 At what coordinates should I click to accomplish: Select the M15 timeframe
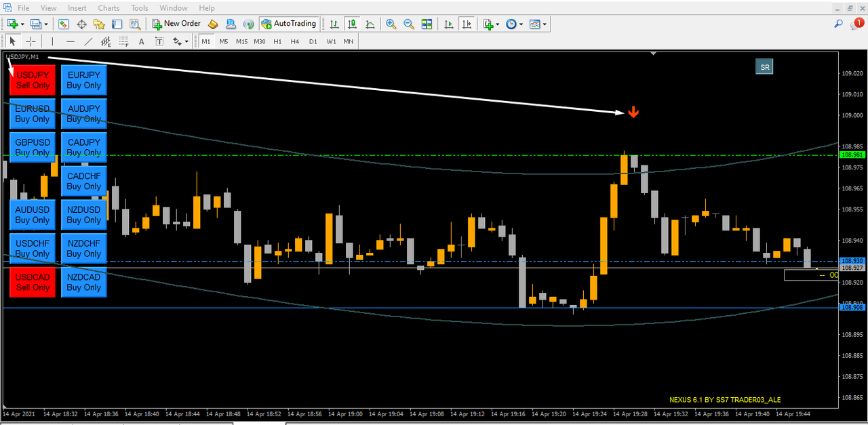[x=241, y=41]
